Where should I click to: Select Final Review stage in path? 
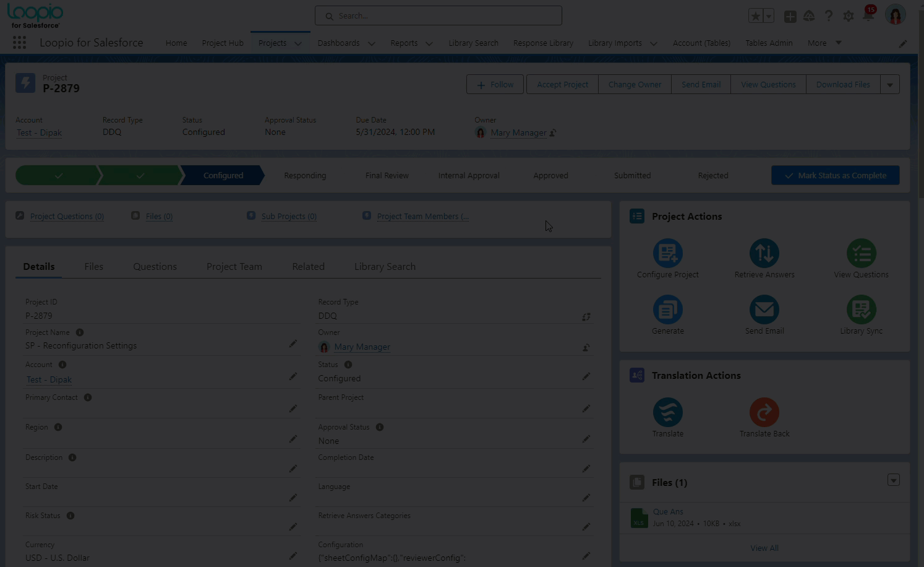387,175
